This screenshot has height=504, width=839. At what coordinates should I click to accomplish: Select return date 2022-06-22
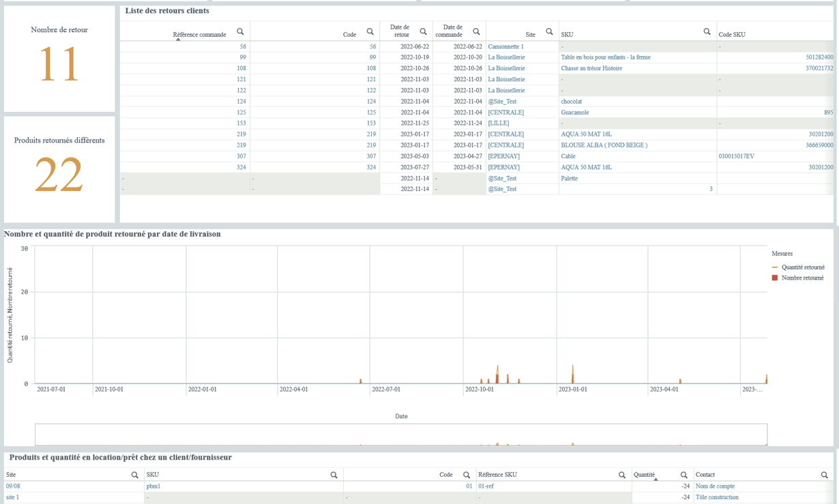415,46
